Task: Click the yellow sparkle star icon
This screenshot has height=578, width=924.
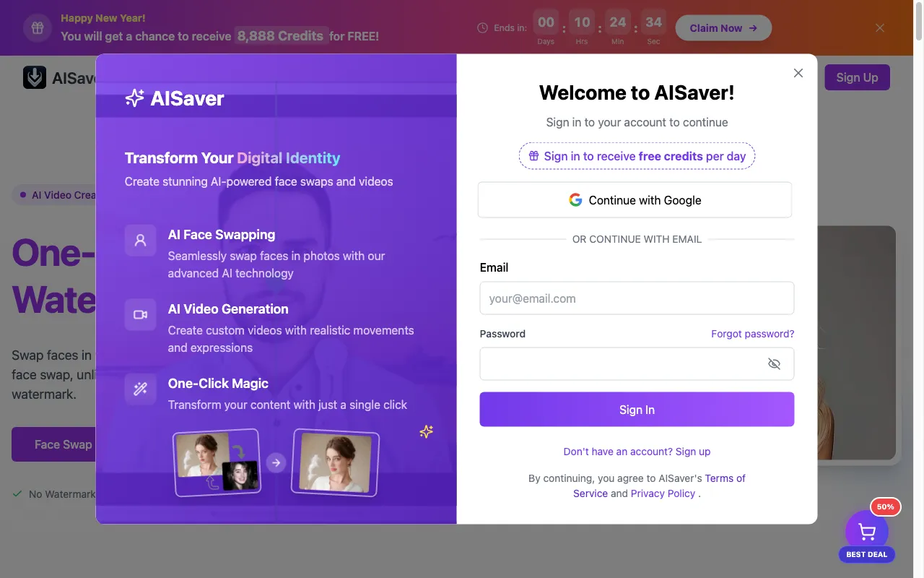Action: click(x=427, y=432)
